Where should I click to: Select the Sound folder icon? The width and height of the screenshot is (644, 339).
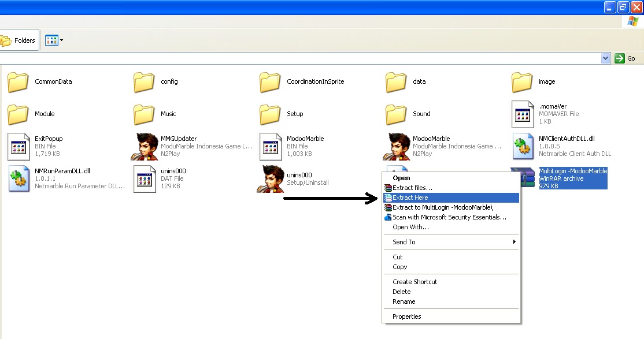(x=397, y=114)
